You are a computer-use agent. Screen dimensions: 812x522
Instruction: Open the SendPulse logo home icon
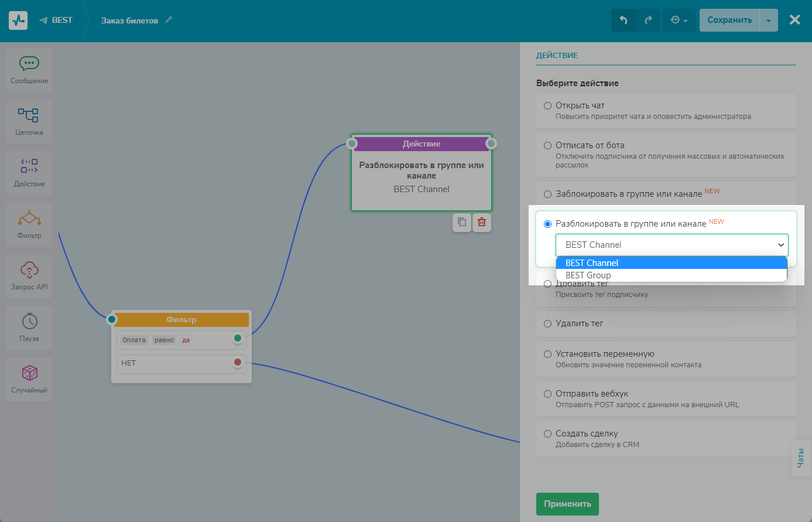(18, 21)
